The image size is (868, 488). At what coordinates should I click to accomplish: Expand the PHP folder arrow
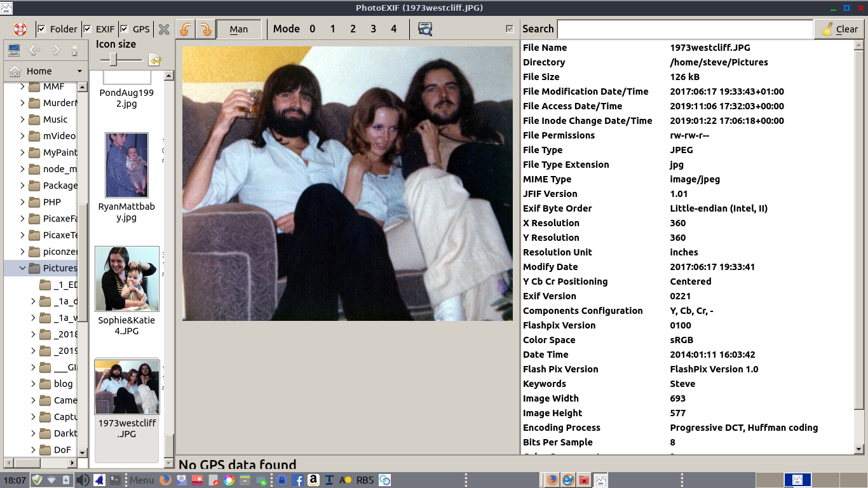(22, 202)
